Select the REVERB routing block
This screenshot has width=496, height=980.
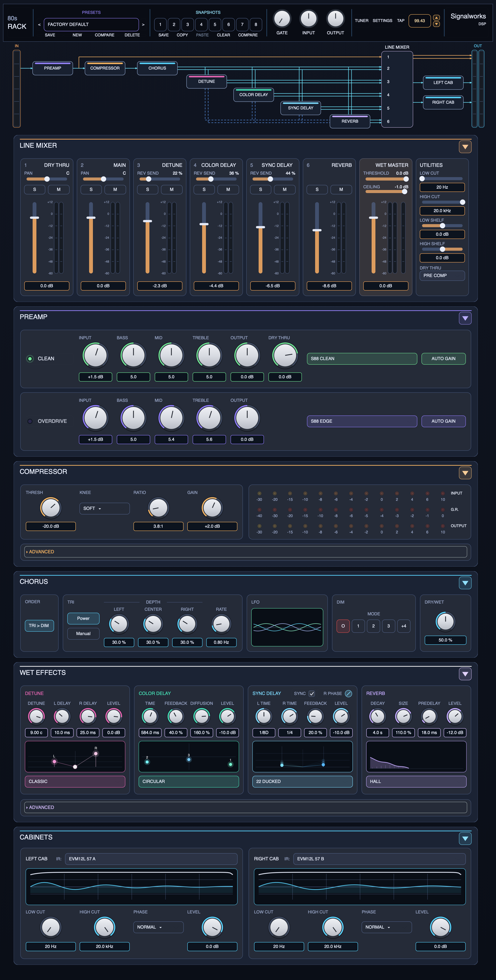tap(350, 121)
